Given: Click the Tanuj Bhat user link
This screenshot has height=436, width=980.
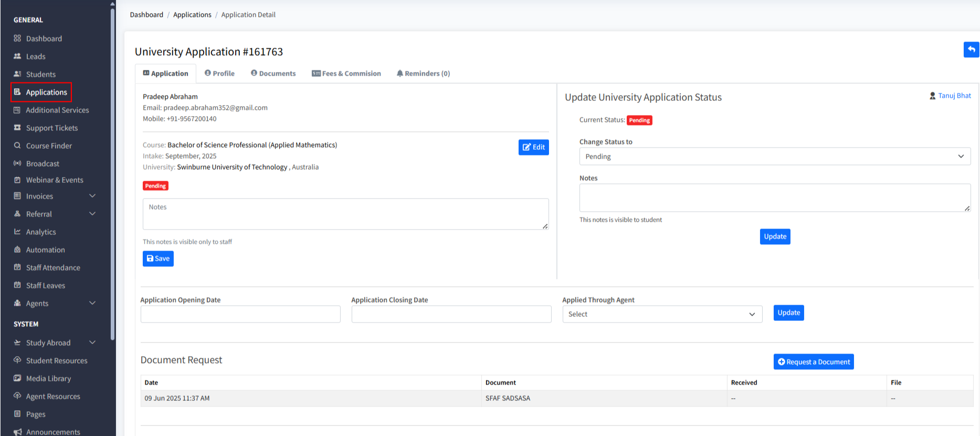Looking at the screenshot, I should tap(954, 96).
